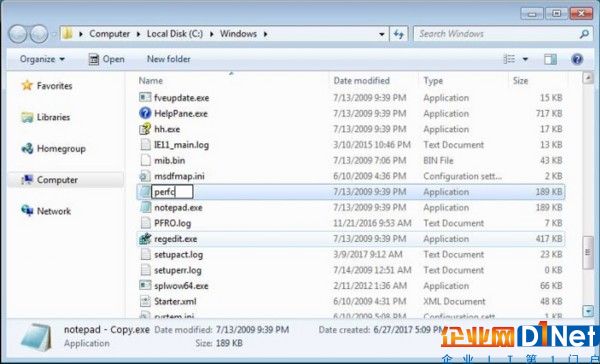Toggle the preview pane button
The height and width of the screenshot is (364, 600).
(x=550, y=59)
